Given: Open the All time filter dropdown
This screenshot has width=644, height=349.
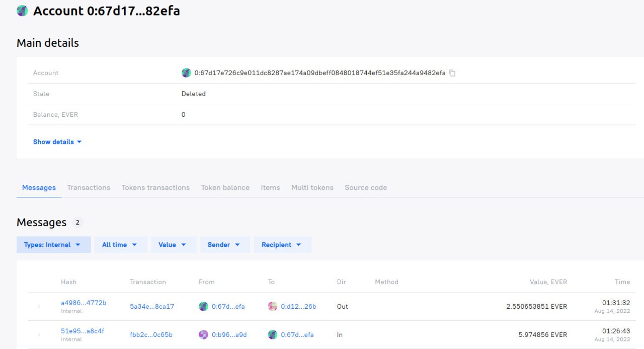Looking at the screenshot, I should 120,245.
